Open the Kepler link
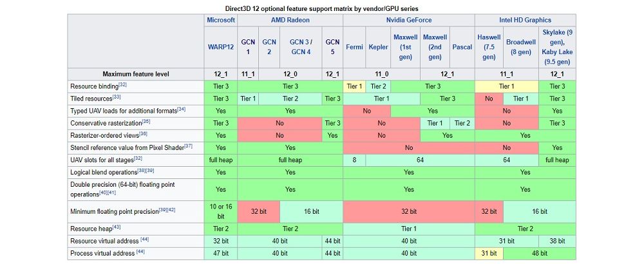644x264 pixels. tap(377, 47)
